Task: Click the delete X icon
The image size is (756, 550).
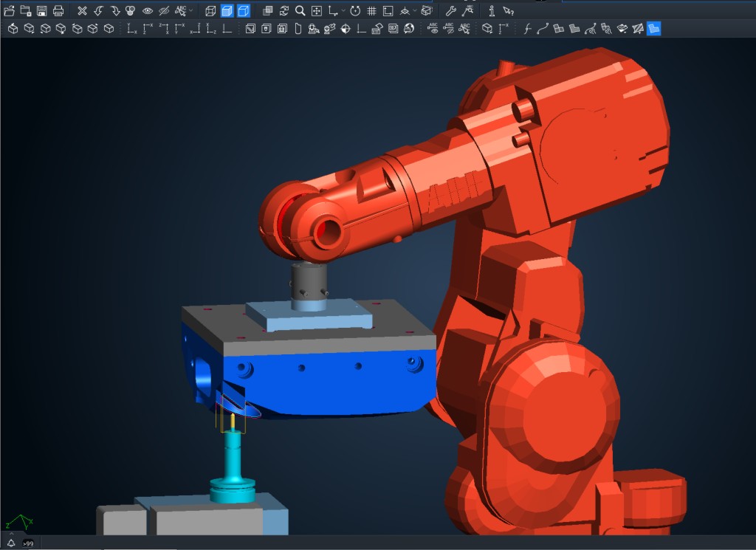Action: click(x=82, y=10)
